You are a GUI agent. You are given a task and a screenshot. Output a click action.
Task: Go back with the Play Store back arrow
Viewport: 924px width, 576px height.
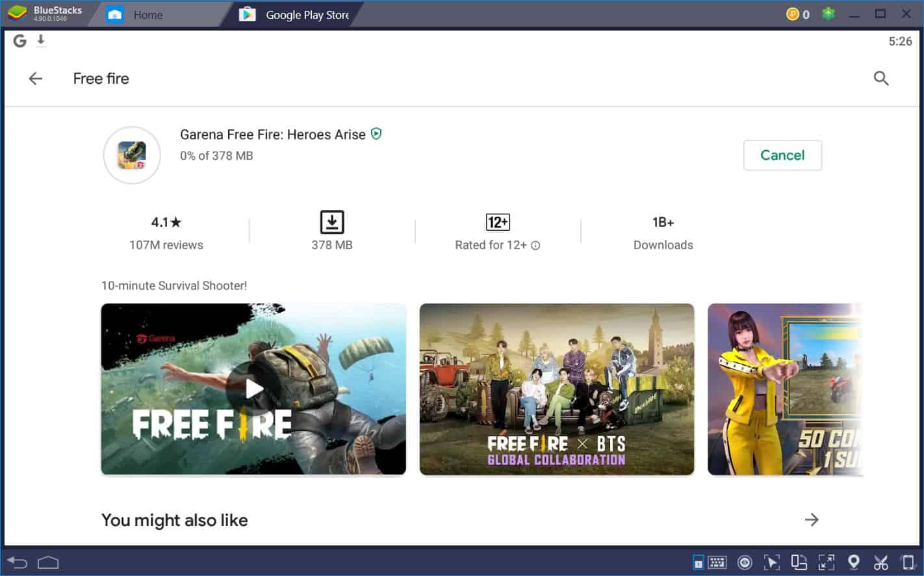click(x=36, y=79)
